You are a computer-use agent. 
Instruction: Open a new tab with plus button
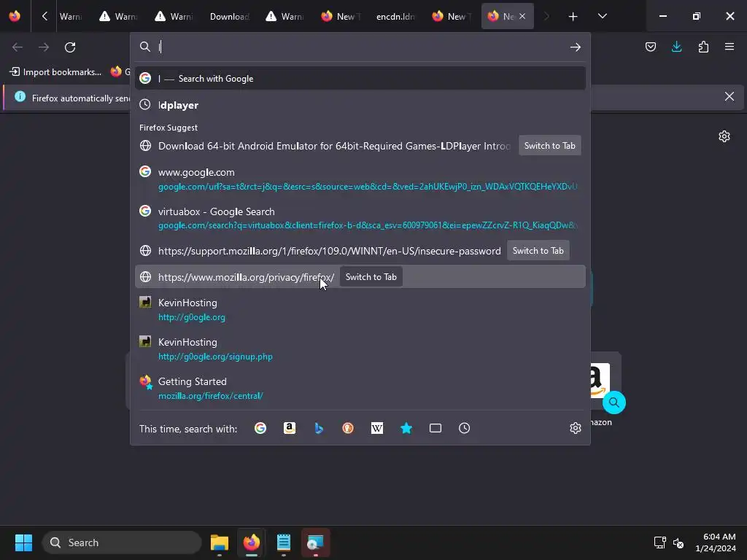click(573, 17)
